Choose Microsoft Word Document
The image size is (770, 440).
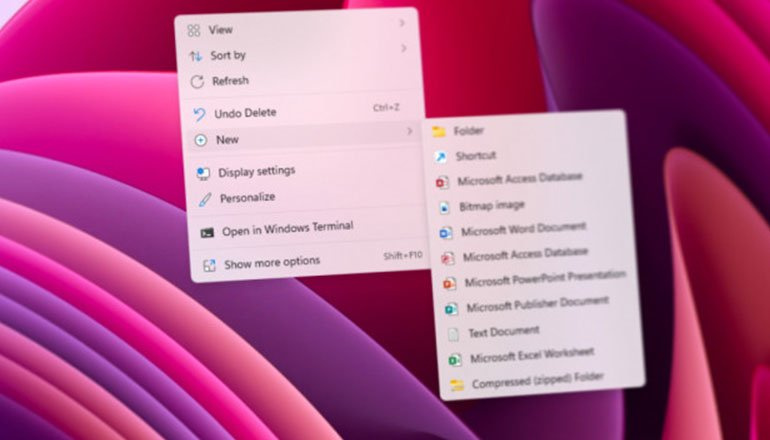[533, 229]
